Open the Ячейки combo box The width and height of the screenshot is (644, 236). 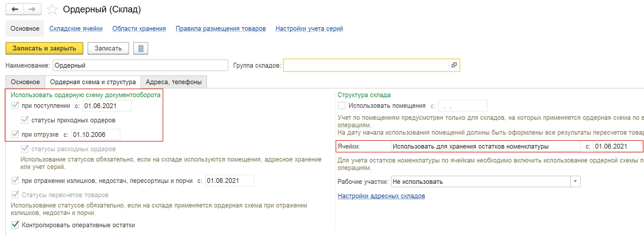[x=485, y=146]
